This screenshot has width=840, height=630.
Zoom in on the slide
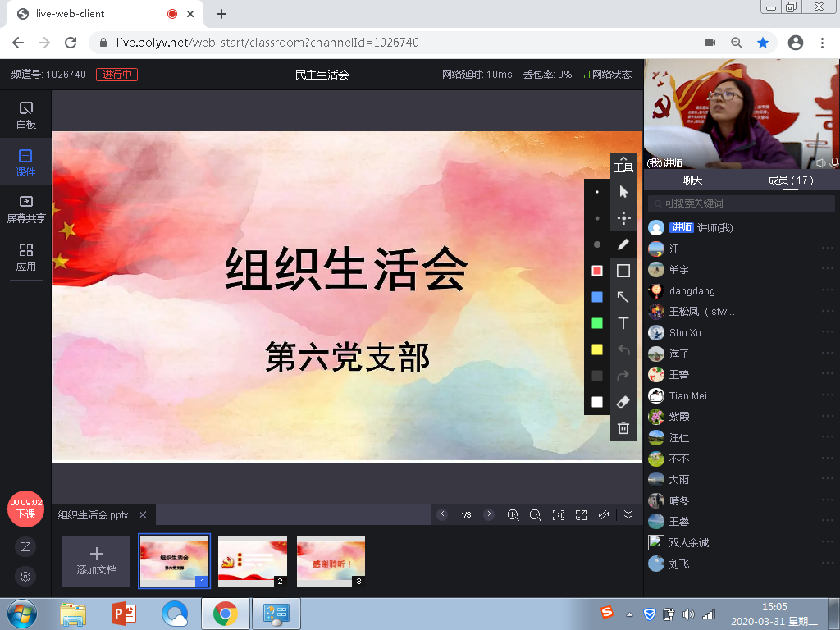[514, 515]
